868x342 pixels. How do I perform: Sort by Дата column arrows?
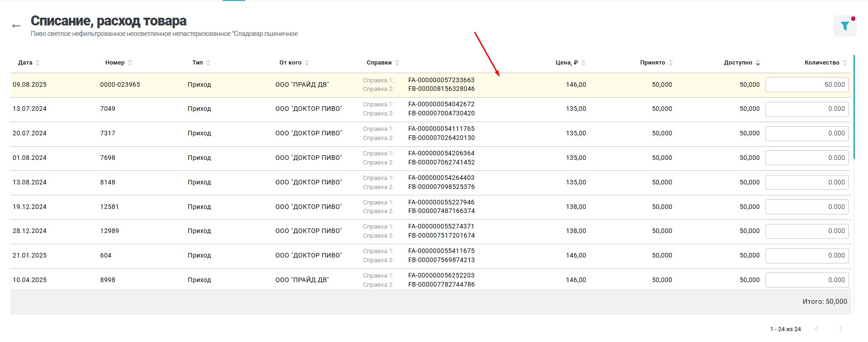pyautogui.click(x=38, y=63)
